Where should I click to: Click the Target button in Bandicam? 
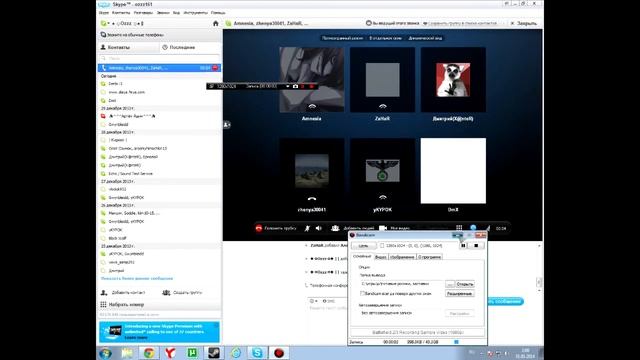(363, 246)
